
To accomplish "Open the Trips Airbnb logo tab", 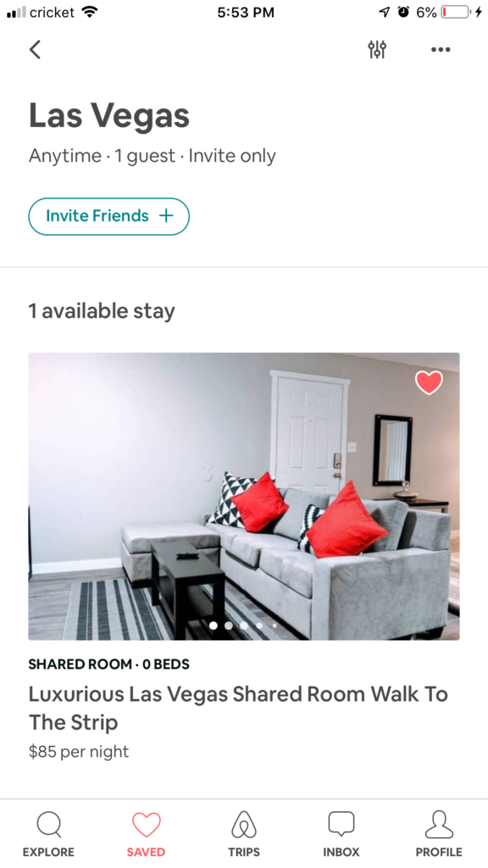I will pyautogui.click(x=244, y=825).
